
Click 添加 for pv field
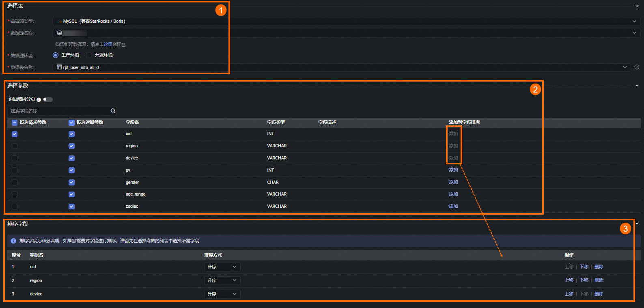[453, 170]
